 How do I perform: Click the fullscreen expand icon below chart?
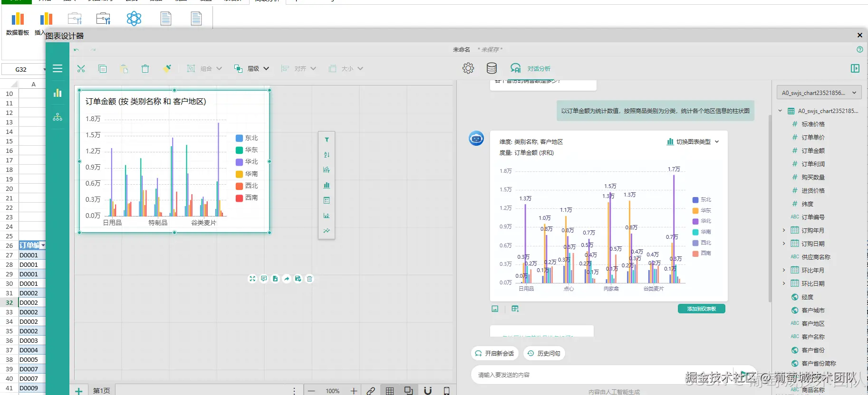click(252, 279)
